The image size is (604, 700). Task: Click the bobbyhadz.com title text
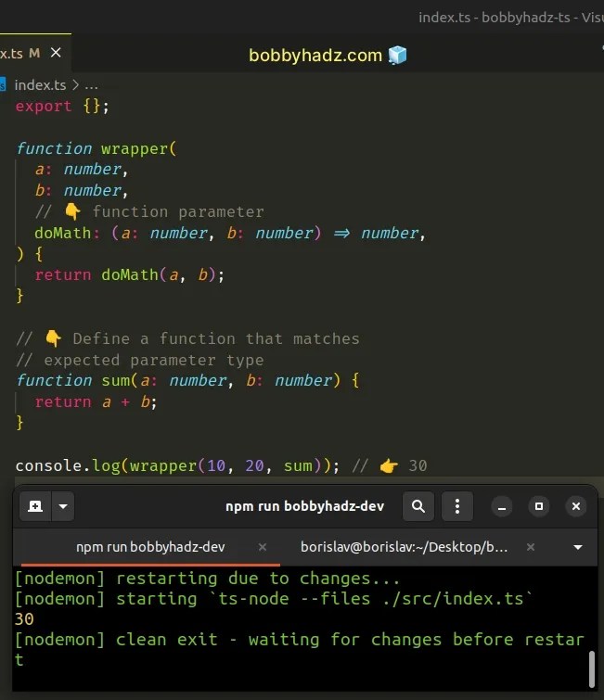(x=315, y=56)
